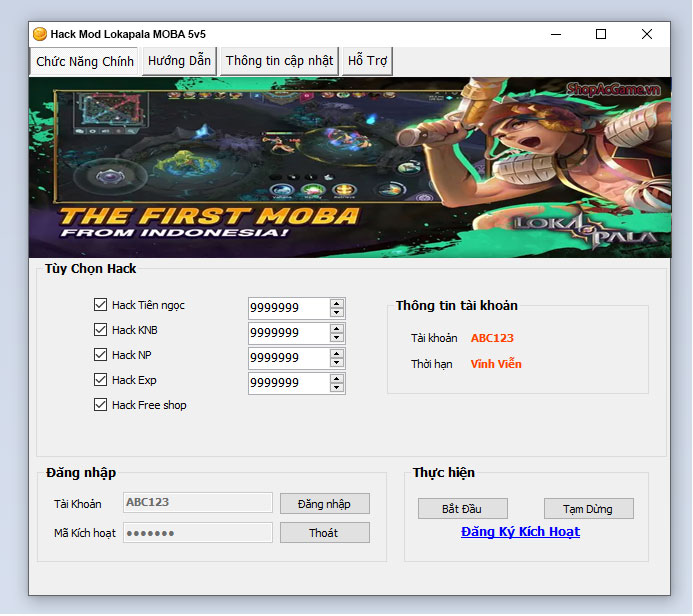The height and width of the screenshot is (616, 693).
Task: Open the Đăng Ký Kích Hoạt link
Action: click(x=520, y=532)
